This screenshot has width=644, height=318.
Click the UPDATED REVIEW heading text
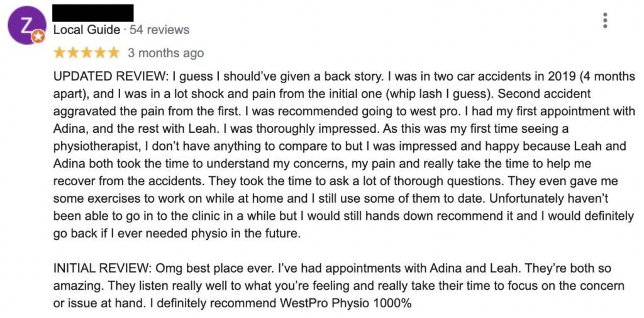[111, 77]
